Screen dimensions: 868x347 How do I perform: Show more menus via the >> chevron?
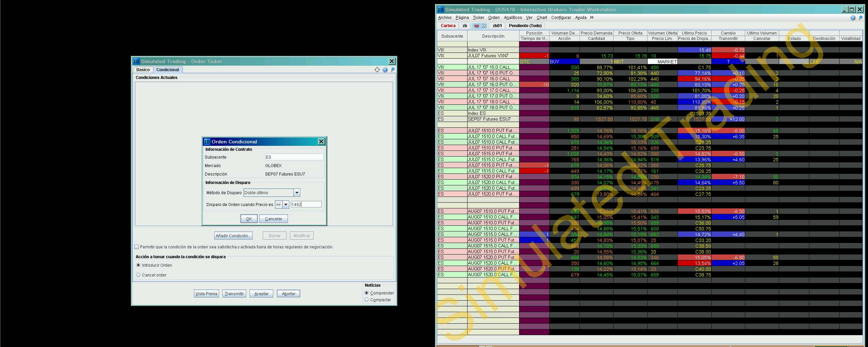(x=592, y=18)
